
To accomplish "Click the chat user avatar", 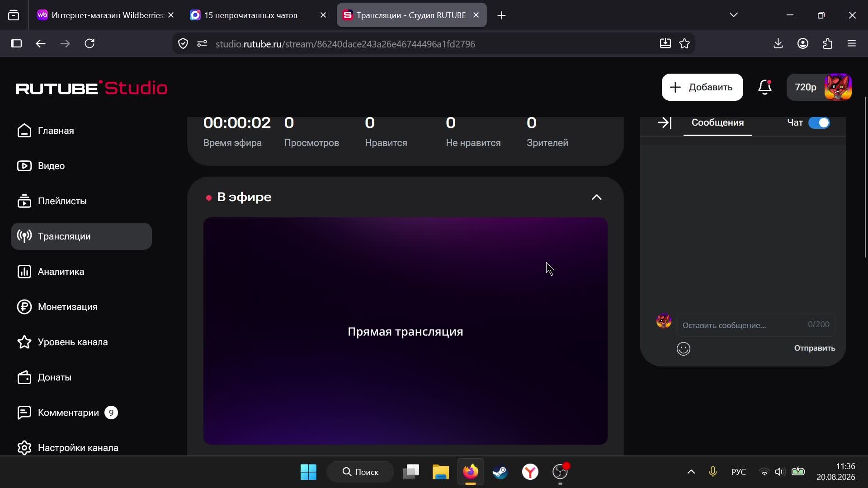I will coord(664,321).
